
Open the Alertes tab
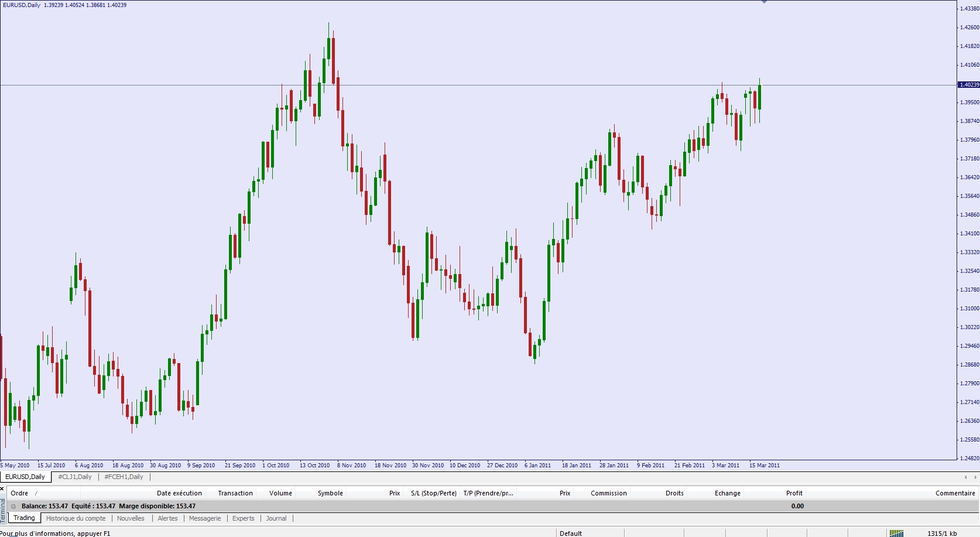coord(167,518)
